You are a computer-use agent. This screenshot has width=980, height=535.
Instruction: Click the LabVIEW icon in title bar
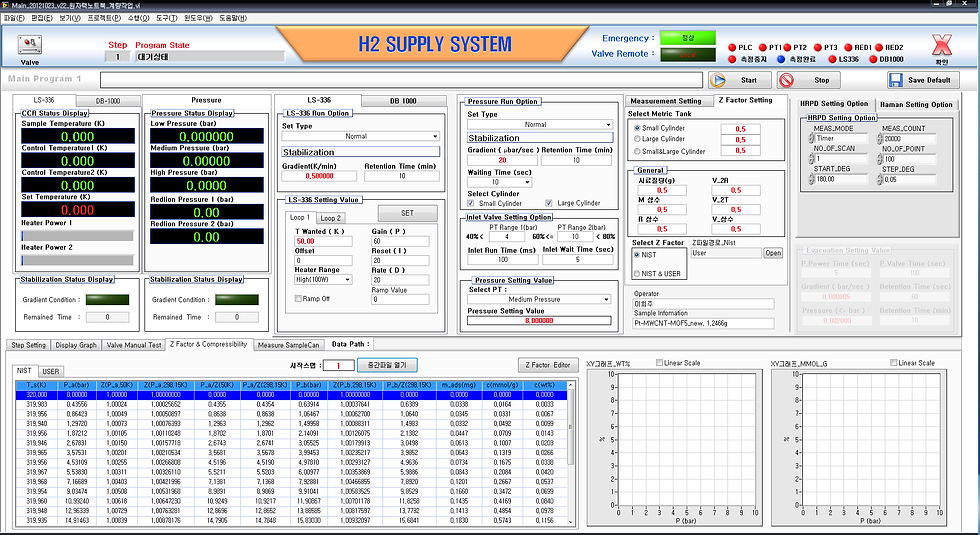[6, 5]
